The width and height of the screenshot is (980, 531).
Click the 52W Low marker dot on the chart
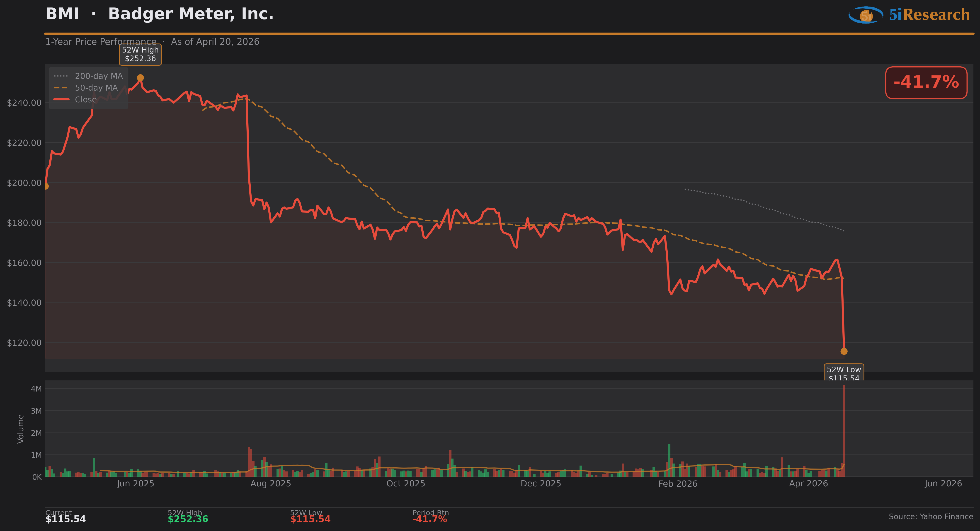pyautogui.click(x=844, y=351)
